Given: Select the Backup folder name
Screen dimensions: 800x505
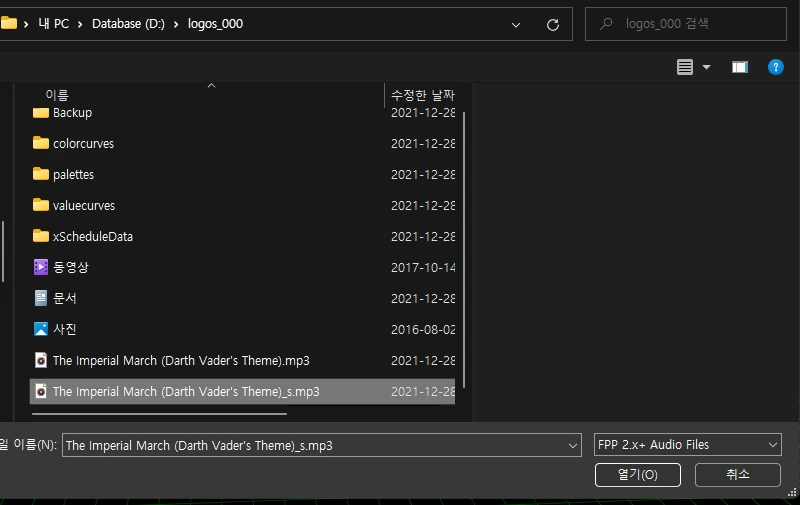Looking at the screenshot, I should 72,112.
